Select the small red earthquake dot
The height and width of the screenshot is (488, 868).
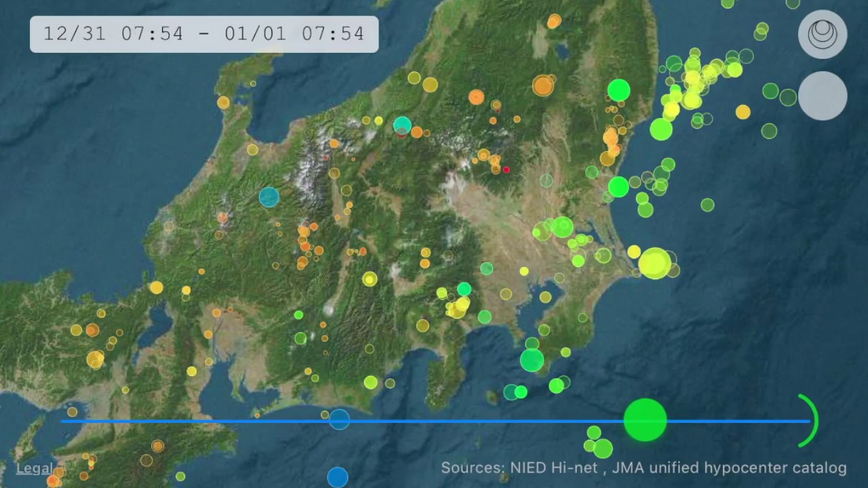(x=506, y=169)
